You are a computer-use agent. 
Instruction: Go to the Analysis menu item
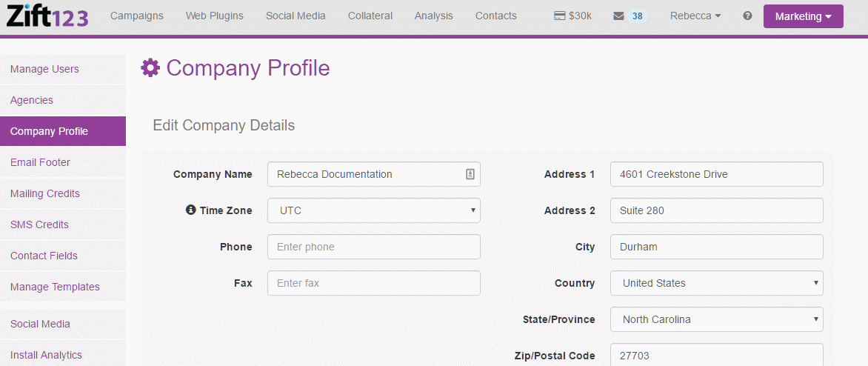(433, 16)
